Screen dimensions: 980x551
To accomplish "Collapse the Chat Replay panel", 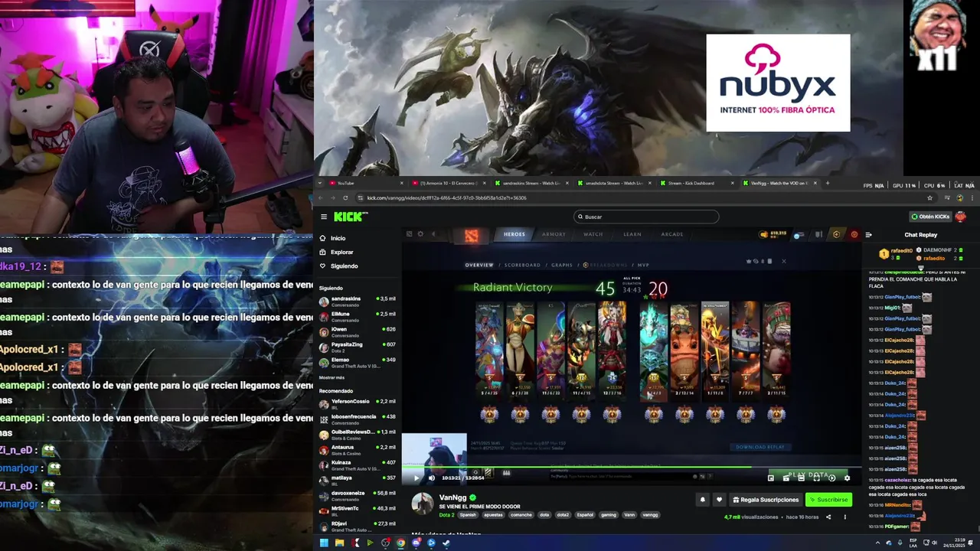I will pos(868,235).
